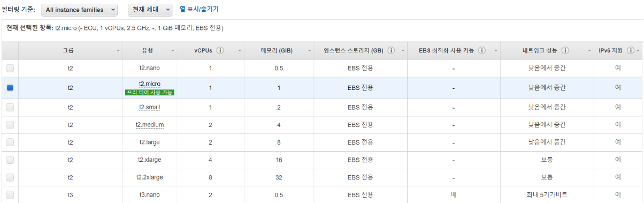This screenshot has width=644, height=203.
Task: Check the t2.nano row checkbox
Action: (10, 69)
